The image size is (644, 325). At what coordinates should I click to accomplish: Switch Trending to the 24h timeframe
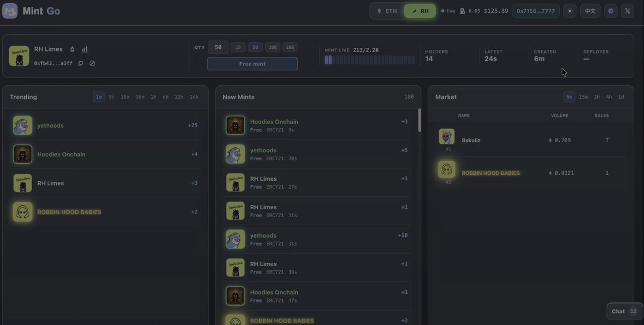coord(194,97)
